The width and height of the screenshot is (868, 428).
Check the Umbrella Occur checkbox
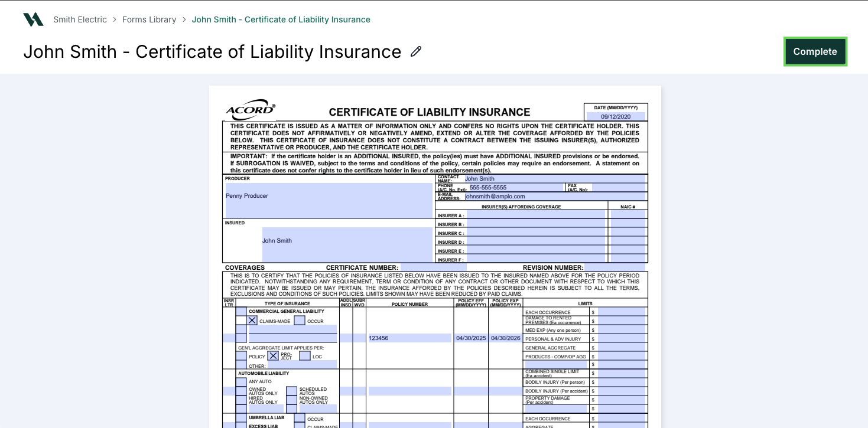click(x=300, y=418)
